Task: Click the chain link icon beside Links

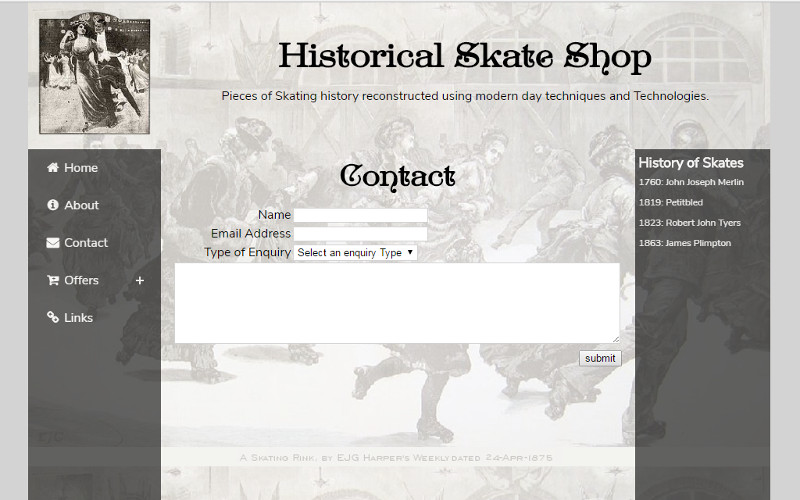Action: pyautogui.click(x=53, y=317)
